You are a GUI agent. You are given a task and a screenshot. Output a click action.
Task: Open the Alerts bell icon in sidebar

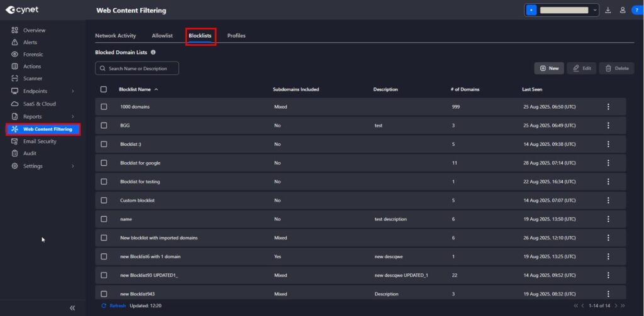(x=14, y=42)
